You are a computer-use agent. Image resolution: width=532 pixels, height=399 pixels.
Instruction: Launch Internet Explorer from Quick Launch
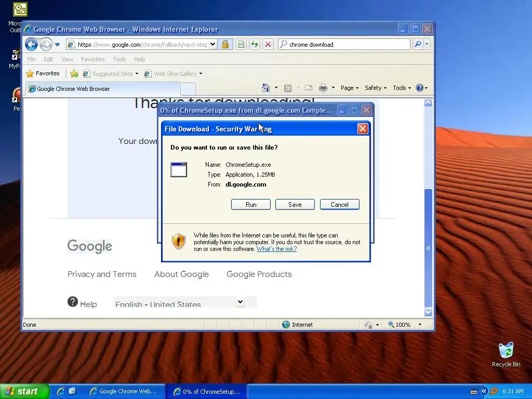pos(61,391)
